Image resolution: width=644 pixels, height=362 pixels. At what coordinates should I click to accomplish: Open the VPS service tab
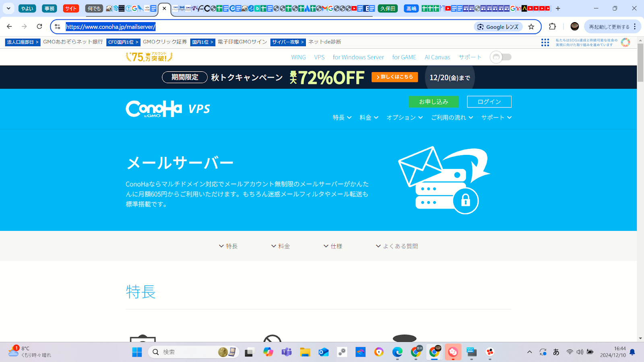319,57
